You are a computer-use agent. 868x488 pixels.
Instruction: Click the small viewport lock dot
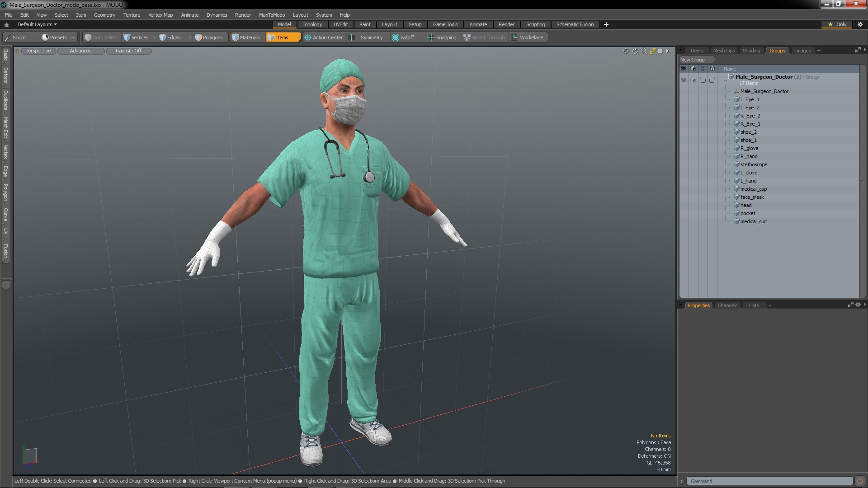point(17,51)
